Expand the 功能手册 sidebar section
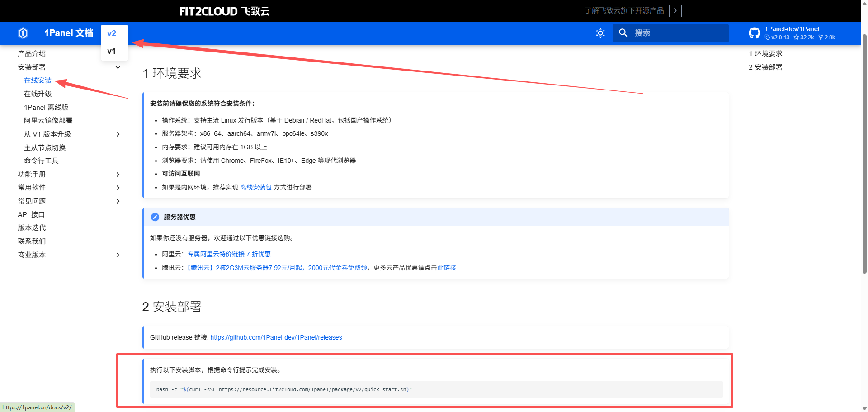The height and width of the screenshot is (412, 868). click(118, 175)
